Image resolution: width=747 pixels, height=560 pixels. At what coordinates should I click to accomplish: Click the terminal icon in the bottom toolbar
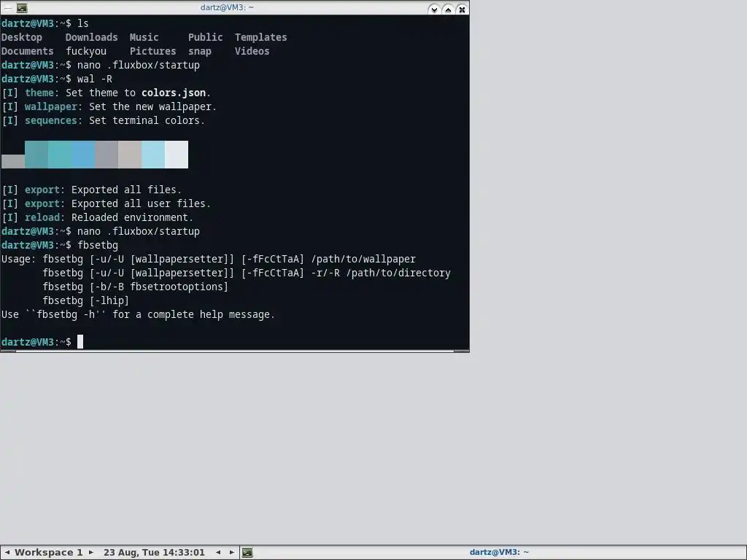coord(247,553)
